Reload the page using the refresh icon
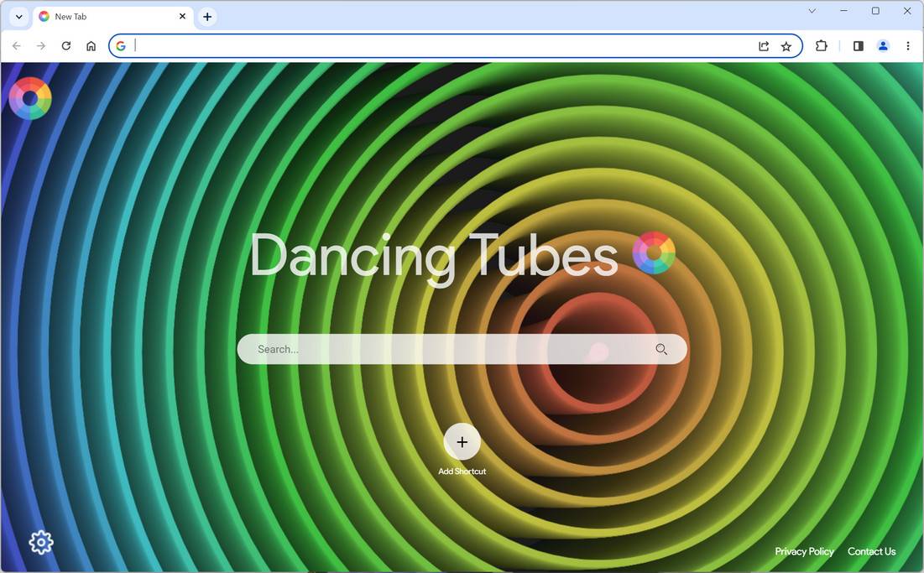Viewport: 924px width, 573px height. (65, 46)
